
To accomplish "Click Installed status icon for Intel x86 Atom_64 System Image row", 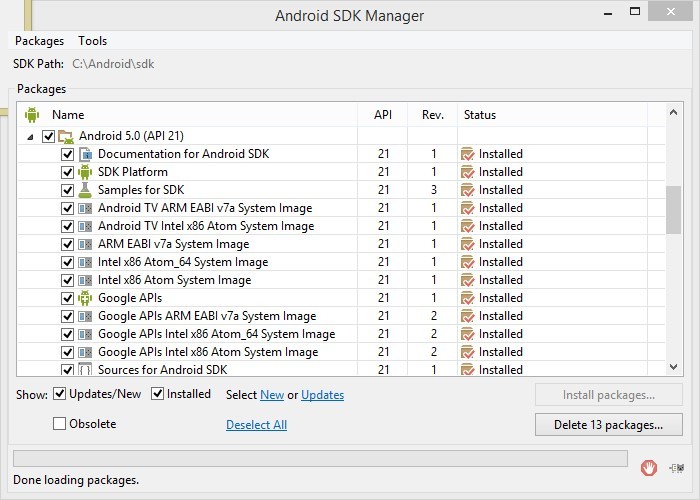I will (467, 262).
